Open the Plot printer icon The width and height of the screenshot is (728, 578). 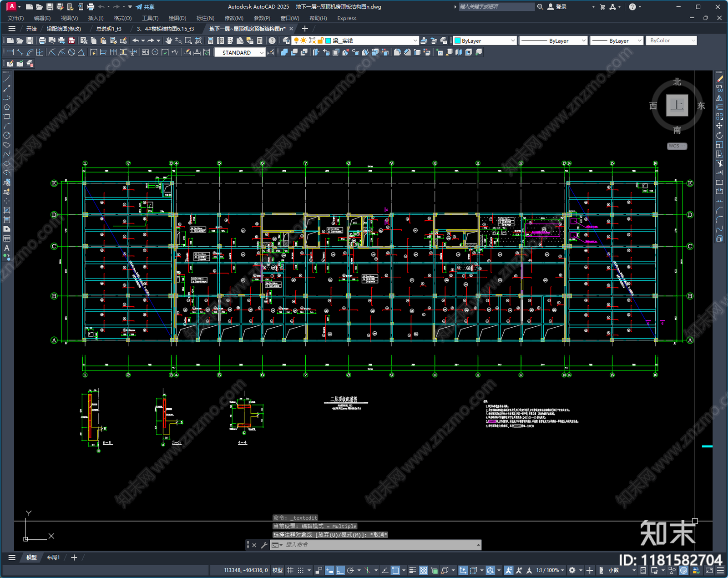coord(42,41)
